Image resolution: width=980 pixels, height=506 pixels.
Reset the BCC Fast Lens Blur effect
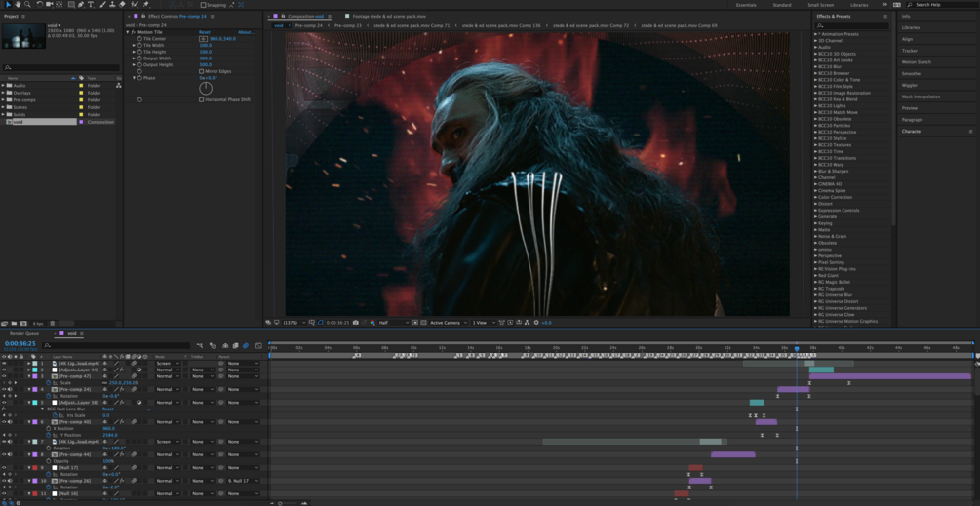point(108,409)
